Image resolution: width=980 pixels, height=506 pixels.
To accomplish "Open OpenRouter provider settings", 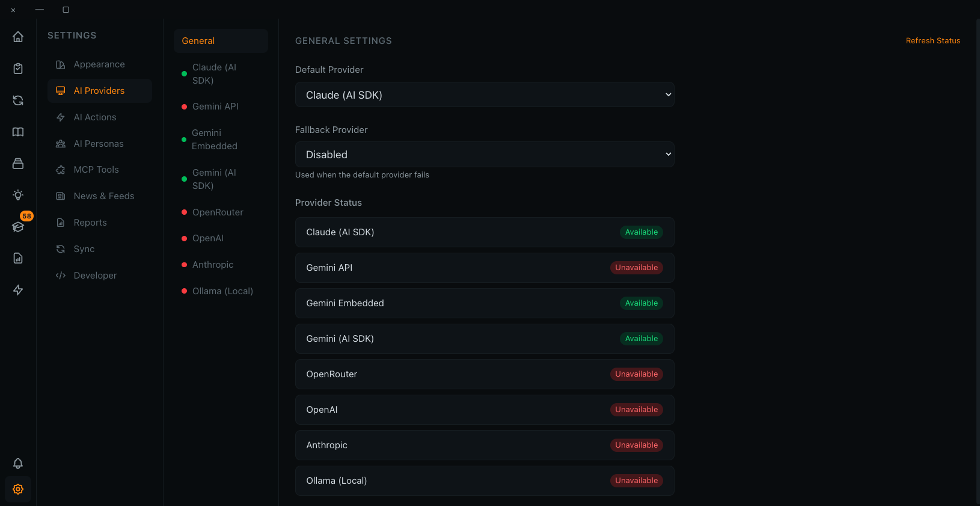I will (x=221, y=212).
